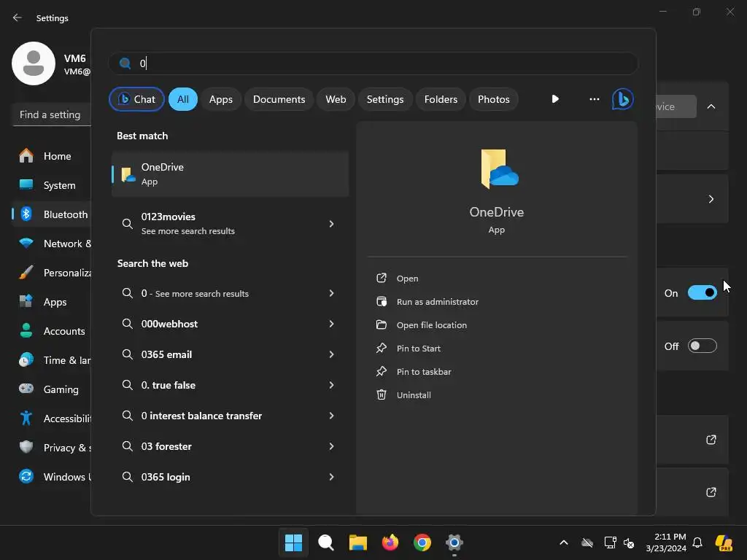Click the 03 forester suggestion text
Screen dimensions: 747x560
pyautogui.click(x=166, y=446)
